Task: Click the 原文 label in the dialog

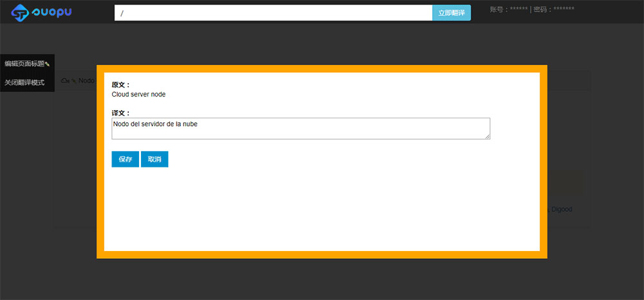Action: 120,84
